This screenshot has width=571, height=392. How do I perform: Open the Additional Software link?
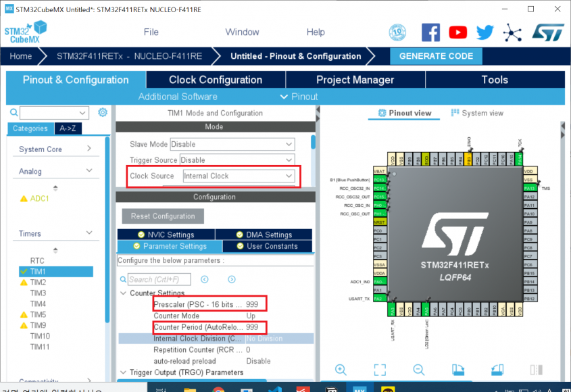pos(178,97)
